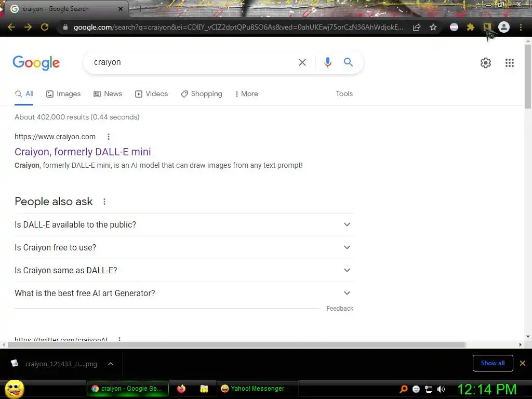Reload the Google search page
532x399 pixels.
[45, 27]
